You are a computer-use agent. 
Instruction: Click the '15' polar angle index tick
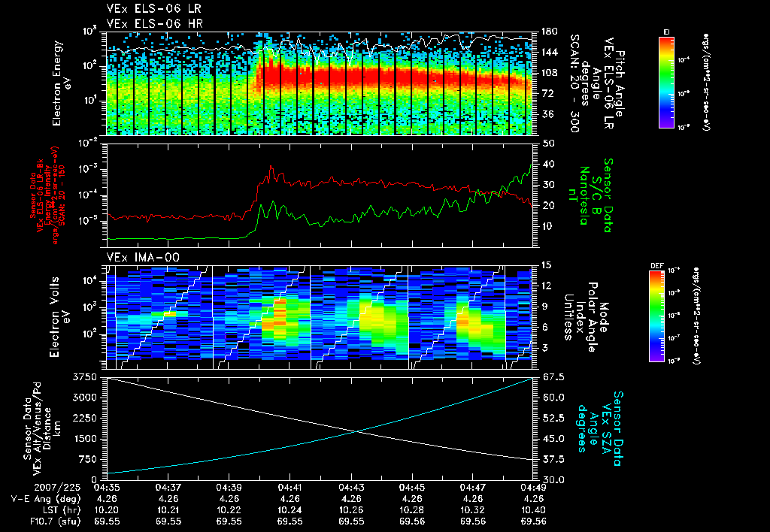546,265
